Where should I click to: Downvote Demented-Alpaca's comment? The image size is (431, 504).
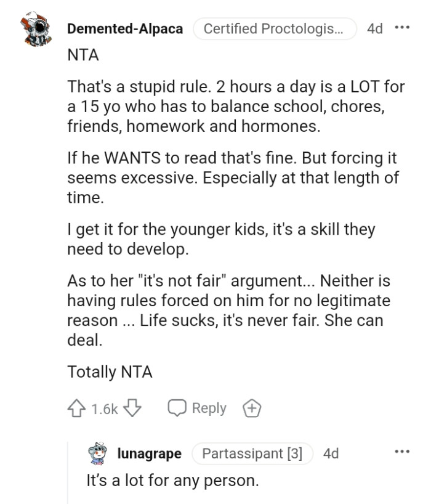(133, 408)
